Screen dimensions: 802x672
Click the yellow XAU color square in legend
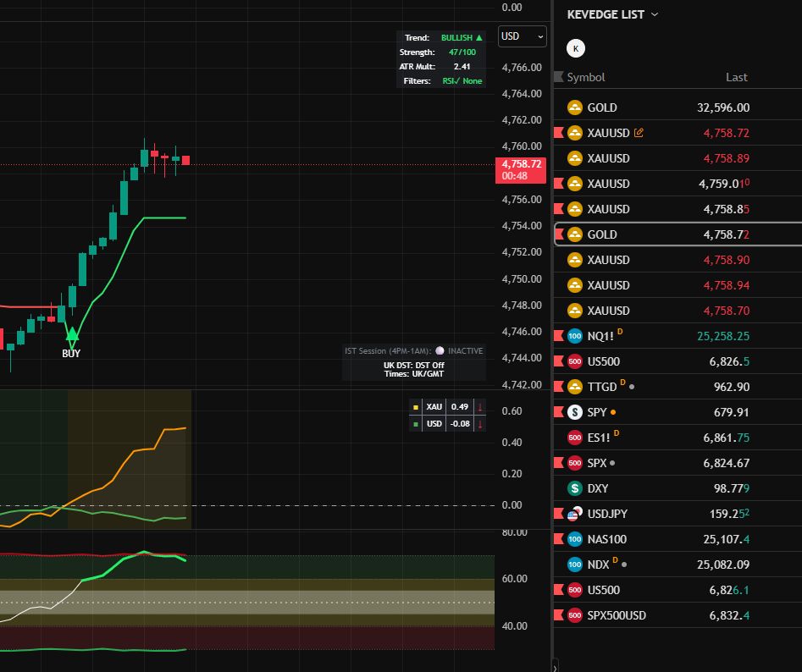(x=415, y=407)
